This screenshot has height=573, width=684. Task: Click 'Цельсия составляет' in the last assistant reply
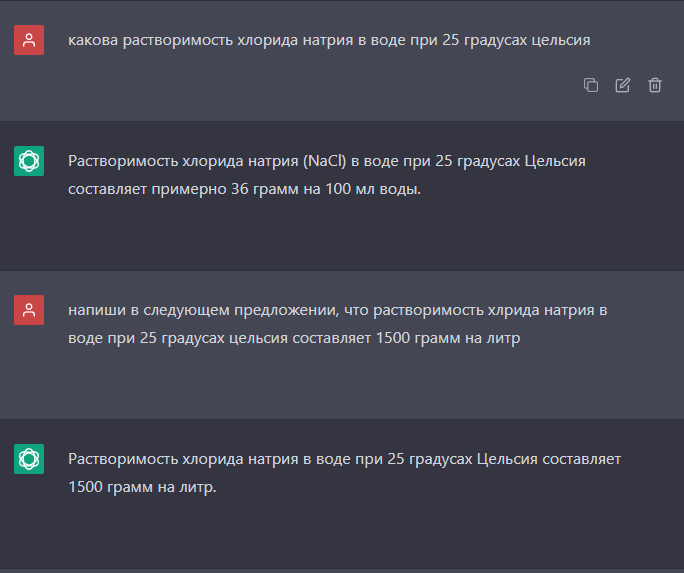click(549, 459)
